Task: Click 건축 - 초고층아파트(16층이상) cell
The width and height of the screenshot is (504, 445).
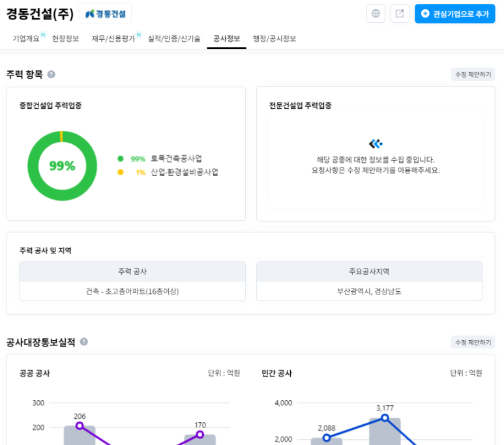Action: click(x=132, y=291)
